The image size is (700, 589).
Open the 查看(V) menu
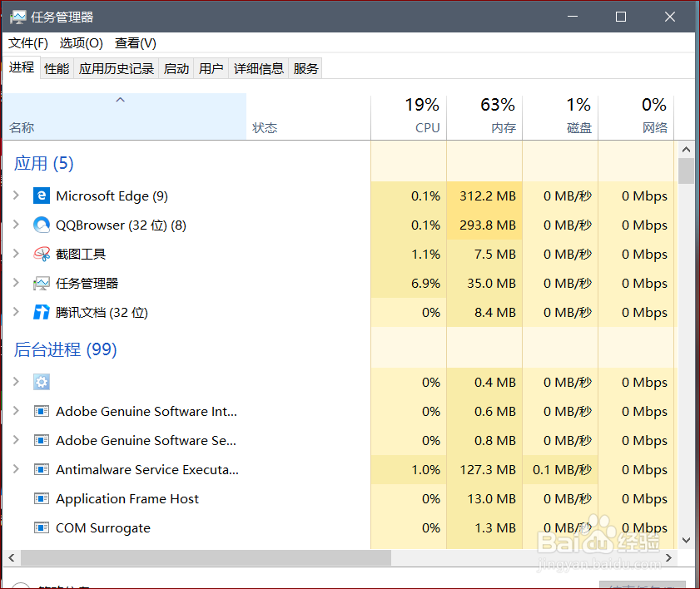(136, 43)
